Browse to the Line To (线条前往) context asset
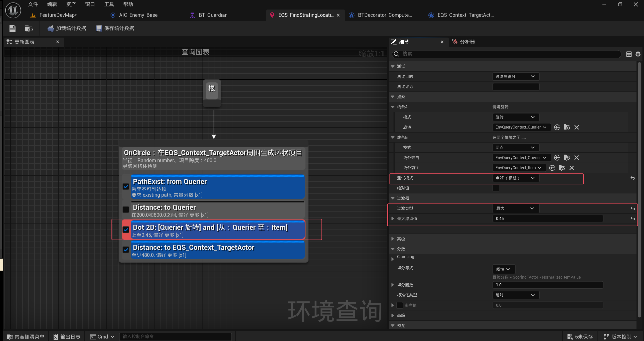 click(x=562, y=168)
